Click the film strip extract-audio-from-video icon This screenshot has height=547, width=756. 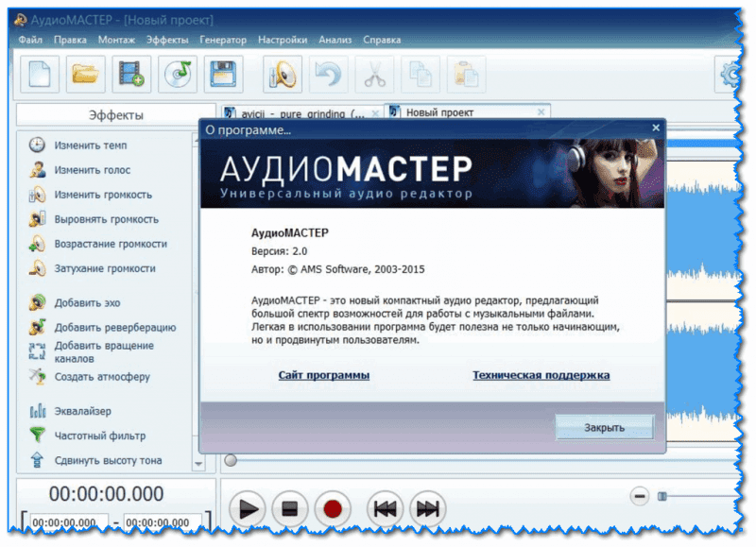coord(131,75)
